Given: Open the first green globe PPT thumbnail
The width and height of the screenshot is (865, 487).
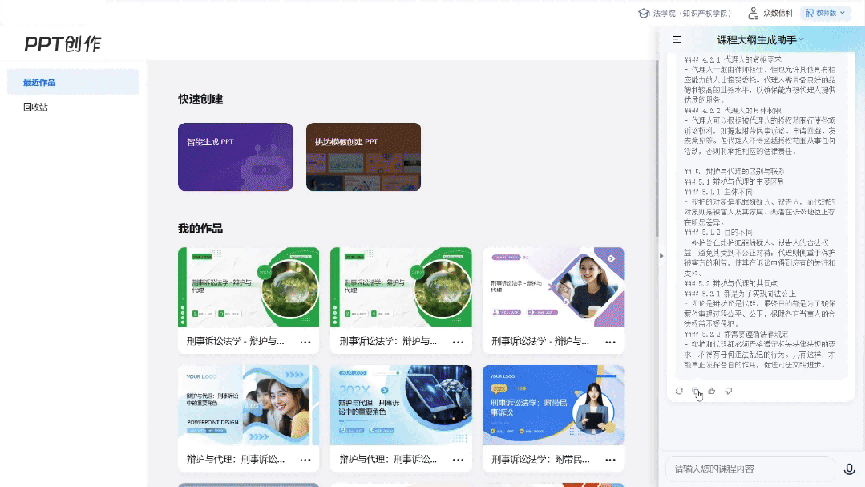Looking at the screenshot, I should 248,287.
